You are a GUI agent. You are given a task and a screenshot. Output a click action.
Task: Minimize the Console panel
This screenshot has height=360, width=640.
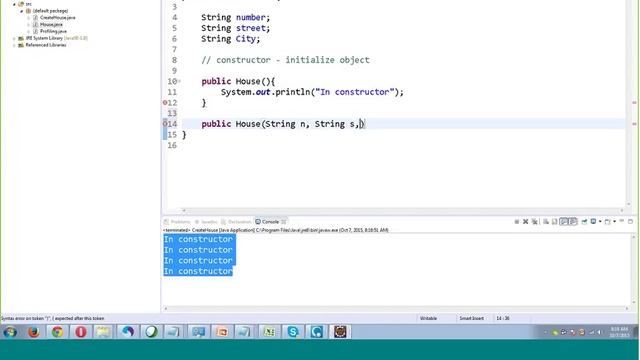coord(622,221)
